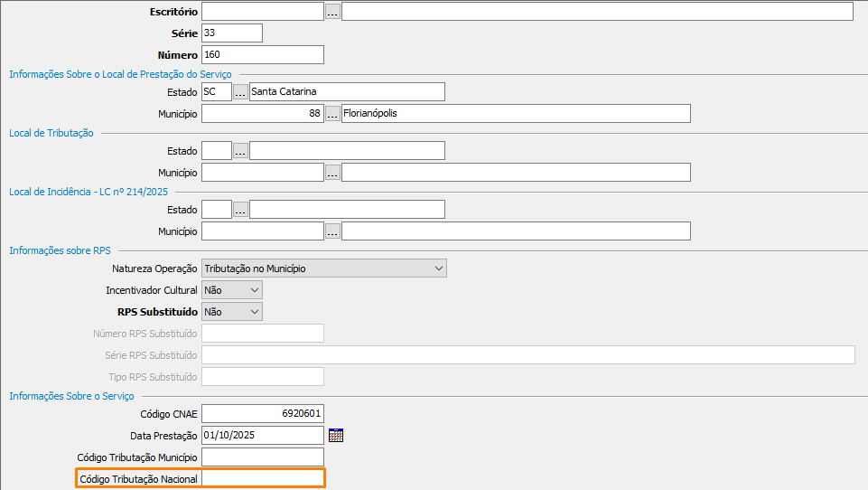Open the Incentivador Cultural dropdown
The image size is (868, 490).
pyautogui.click(x=254, y=290)
